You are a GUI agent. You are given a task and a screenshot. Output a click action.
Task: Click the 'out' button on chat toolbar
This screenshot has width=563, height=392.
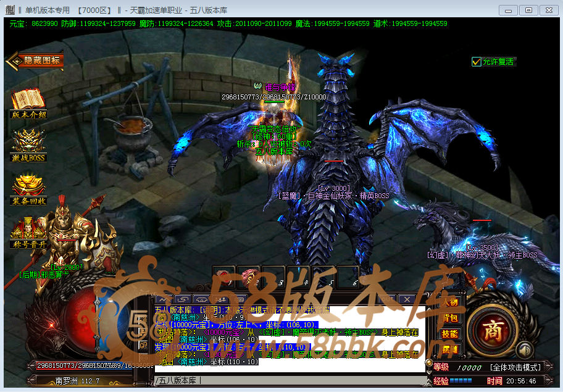388,299
